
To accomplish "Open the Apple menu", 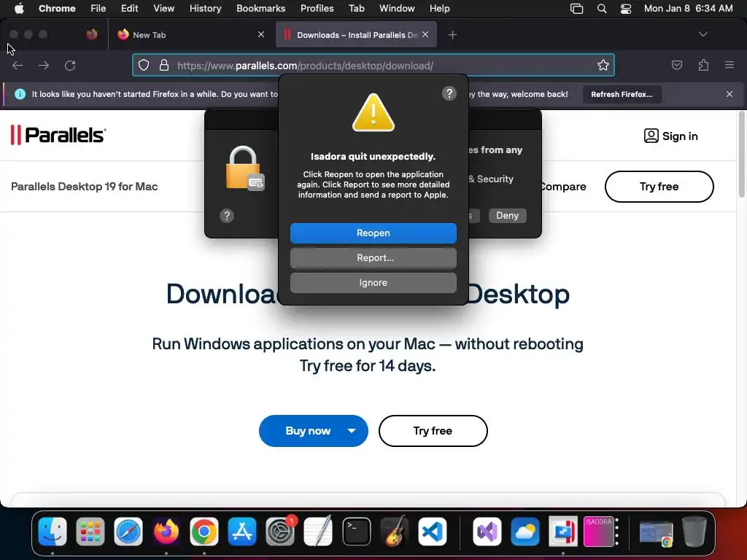I will coord(19,9).
